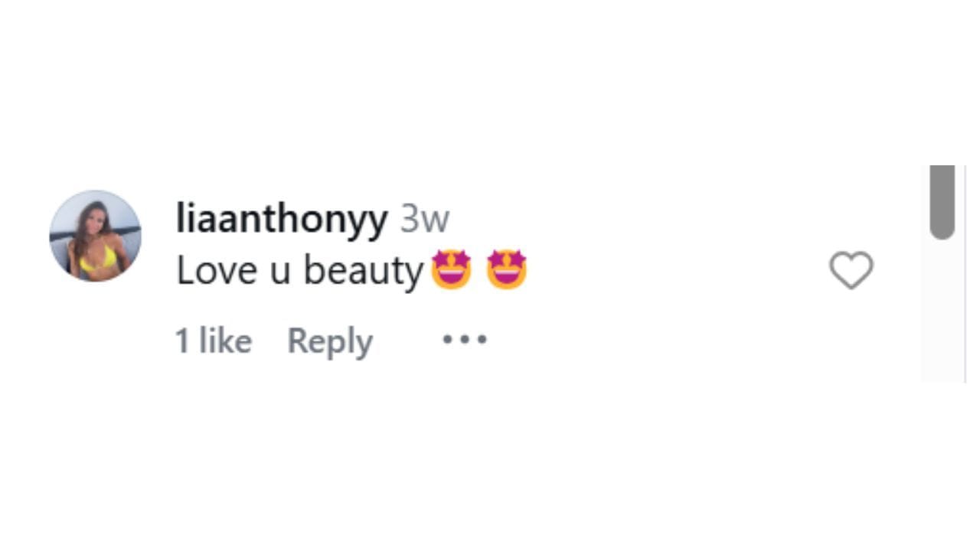Toggle the heart to like this comment

point(851,271)
